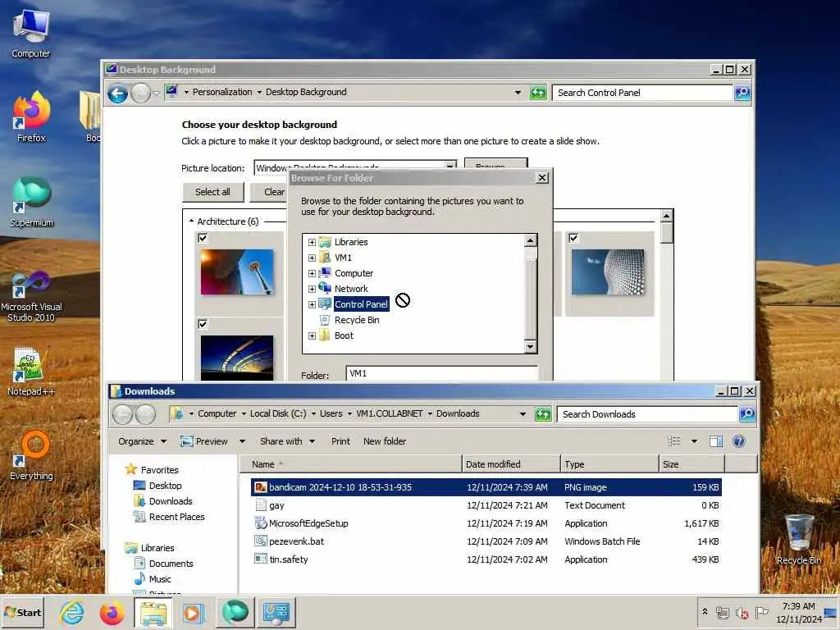This screenshot has width=840, height=630.
Task: Open the Share with menu
Action: 287,441
